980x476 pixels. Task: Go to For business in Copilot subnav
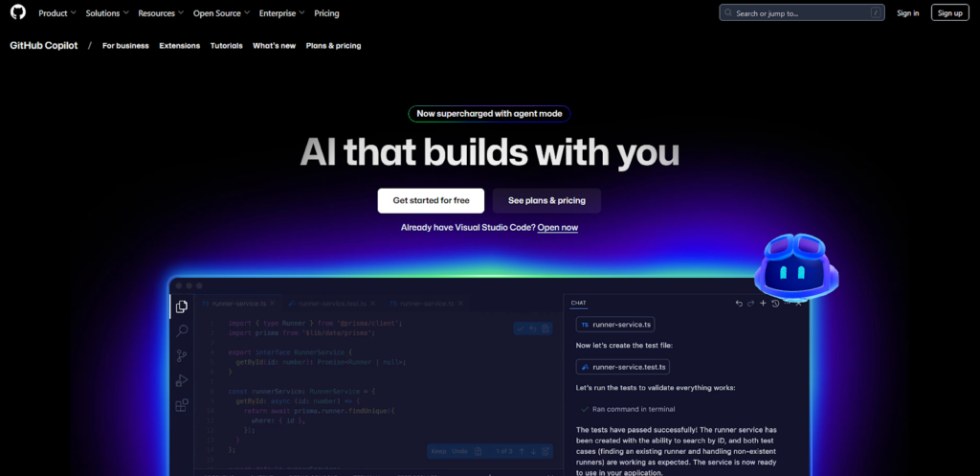(125, 46)
